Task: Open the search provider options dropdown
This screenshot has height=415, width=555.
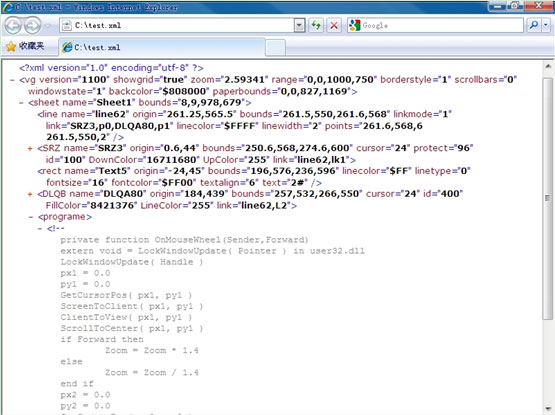Action: (x=545, y=25)
